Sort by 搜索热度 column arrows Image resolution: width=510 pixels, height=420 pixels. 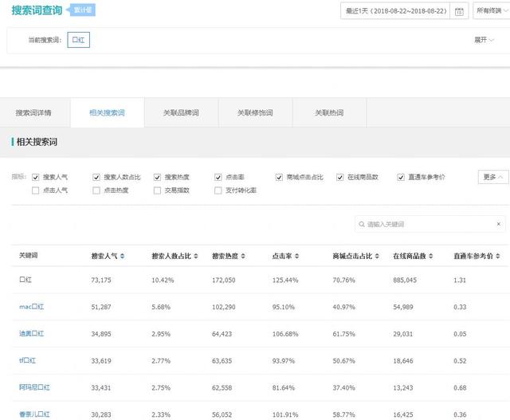pos(243,256)
